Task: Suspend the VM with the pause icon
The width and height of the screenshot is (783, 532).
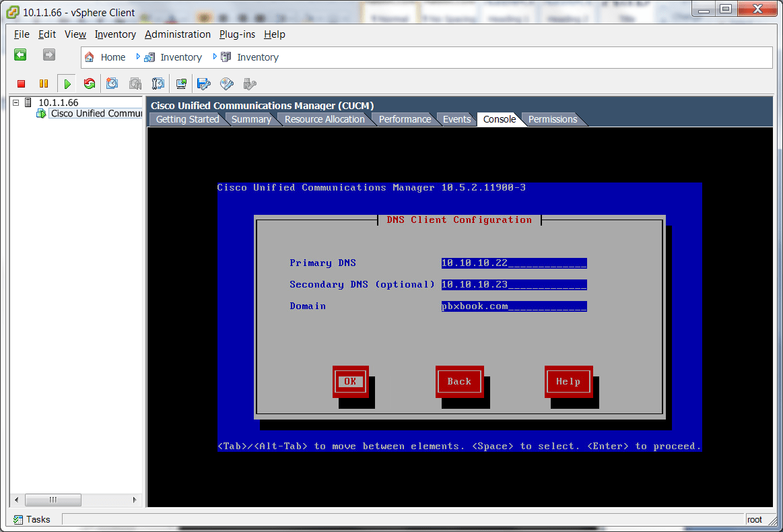Action: click(44, 84)
